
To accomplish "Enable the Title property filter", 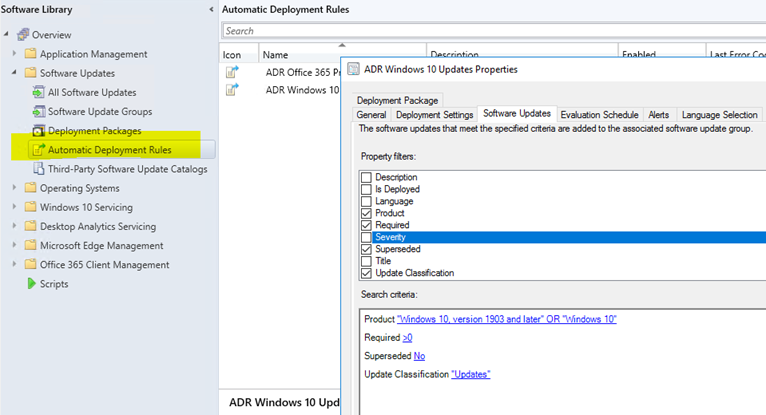I will tap(366, 261).
